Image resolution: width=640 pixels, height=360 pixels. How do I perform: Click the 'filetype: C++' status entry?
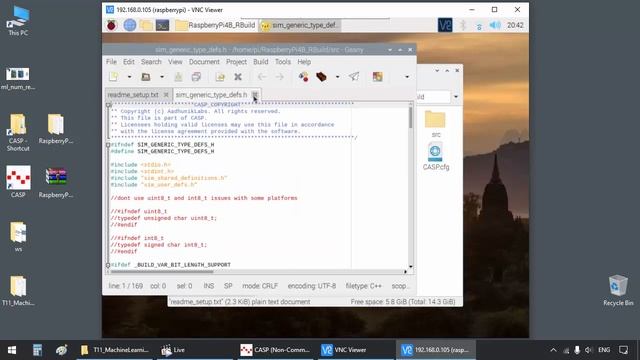point(364,286)
